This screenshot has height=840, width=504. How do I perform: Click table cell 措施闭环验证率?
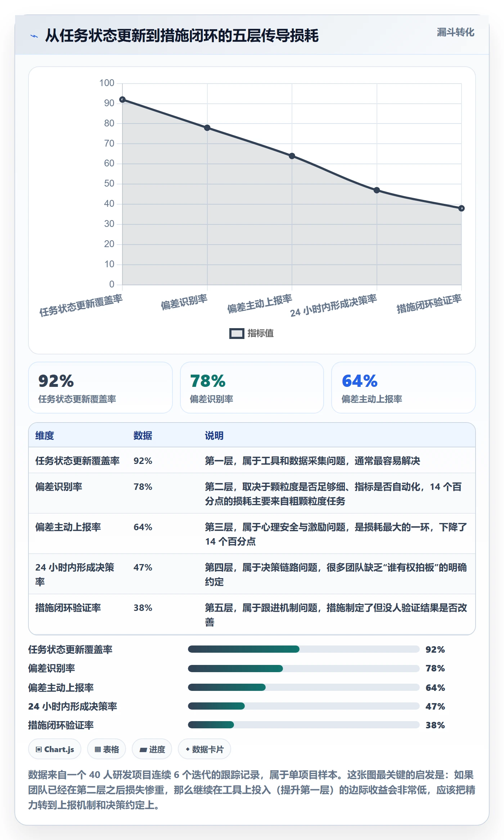68,608
